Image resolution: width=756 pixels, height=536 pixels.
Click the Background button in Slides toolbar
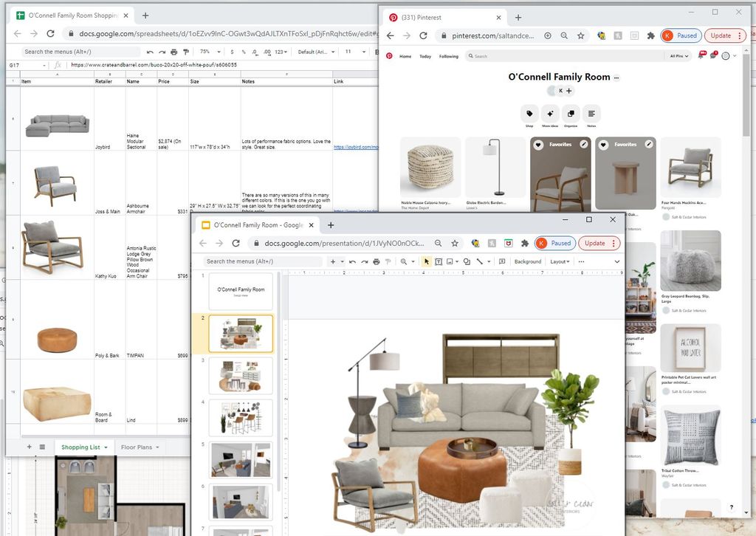click(x=527, y=261)
